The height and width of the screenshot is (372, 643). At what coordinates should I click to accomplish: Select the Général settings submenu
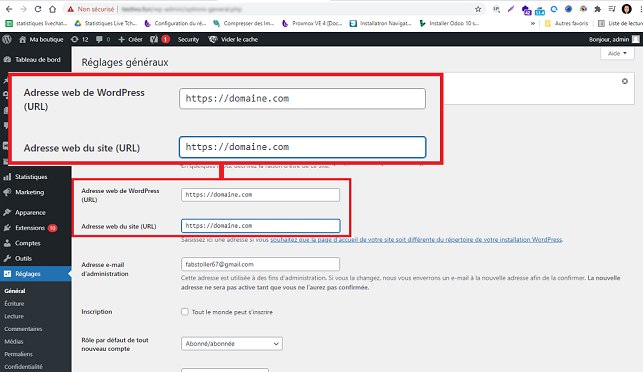15,291
